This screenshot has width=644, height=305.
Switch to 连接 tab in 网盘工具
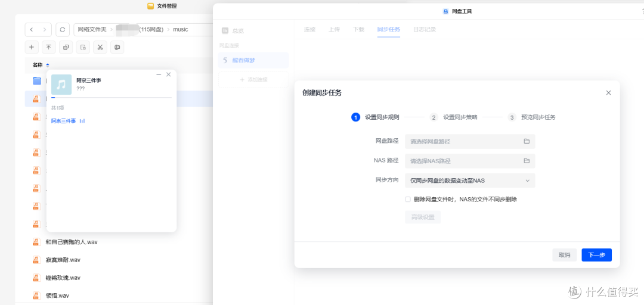[x=309, y=30]
